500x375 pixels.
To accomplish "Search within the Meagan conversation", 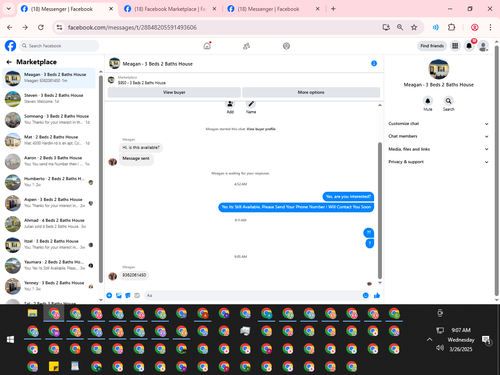I will pyautogui.click(x=448, y=101).
